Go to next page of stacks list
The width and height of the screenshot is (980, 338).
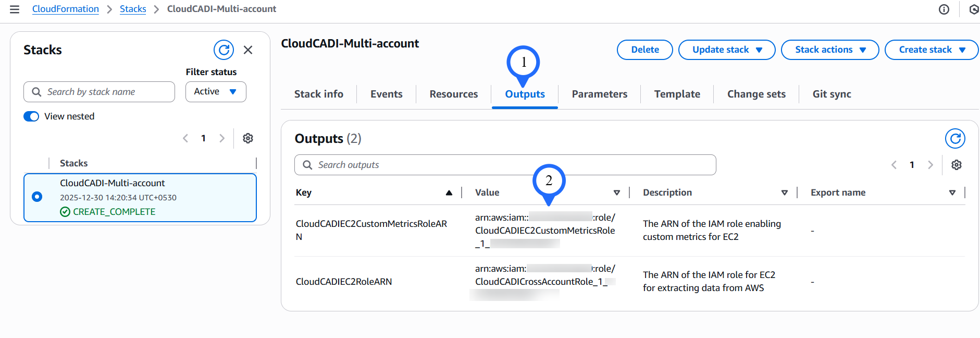[222, 138]
